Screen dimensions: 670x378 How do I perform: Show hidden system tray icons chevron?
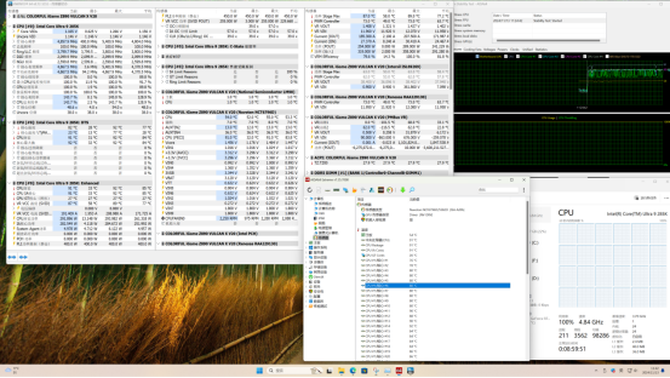596,371
